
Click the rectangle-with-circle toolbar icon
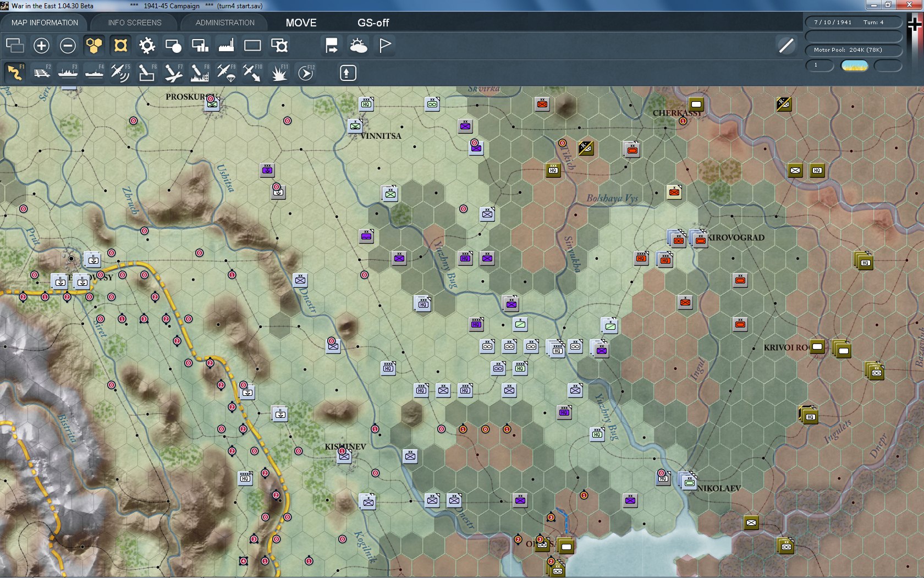click(173, 46)
